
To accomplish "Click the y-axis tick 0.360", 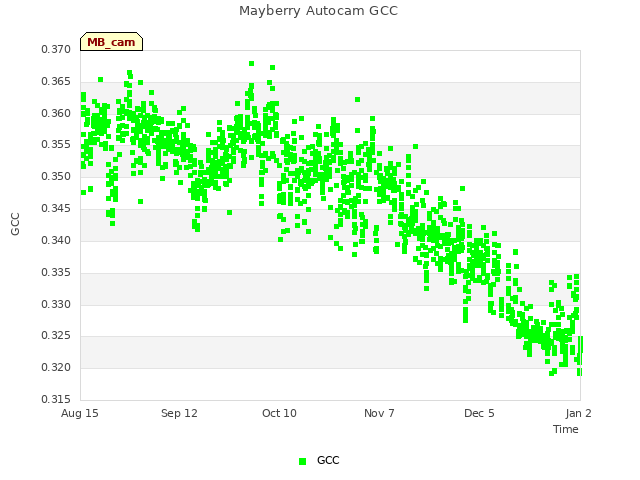I will (x=56, y=113).
